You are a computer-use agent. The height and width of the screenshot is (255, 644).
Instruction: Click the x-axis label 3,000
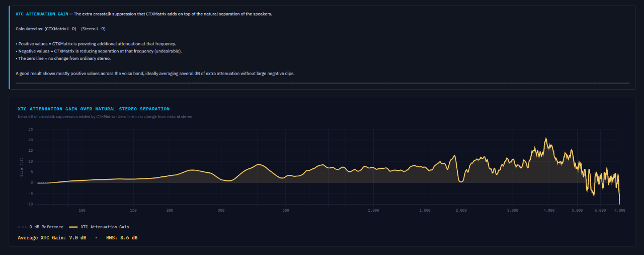pos(512,210)
